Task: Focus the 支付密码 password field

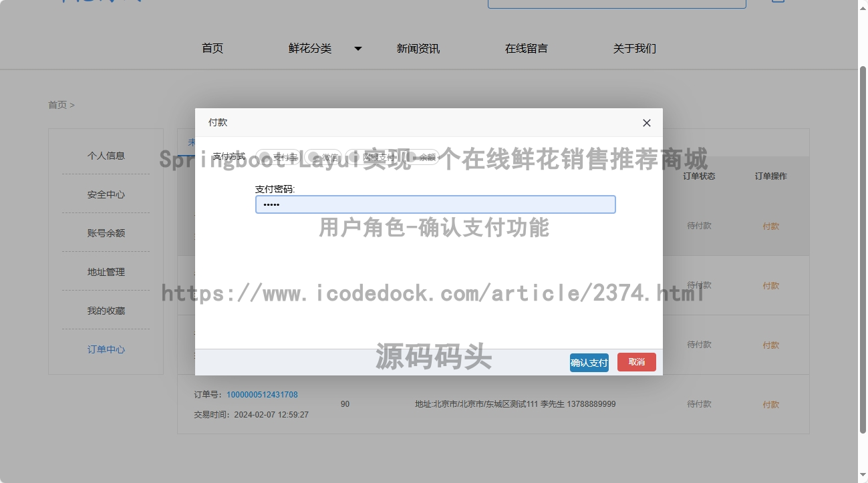Action: [x=436, y=204]
